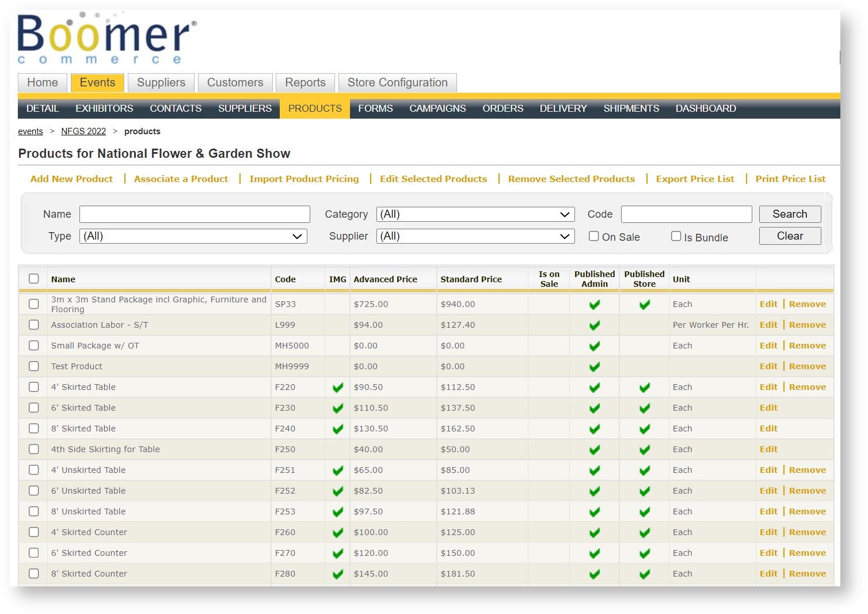Image resolution: width=868 pixels, height=614 pixels.
Task: Toggle the select-all checkbox in table header
Action: 33,278
